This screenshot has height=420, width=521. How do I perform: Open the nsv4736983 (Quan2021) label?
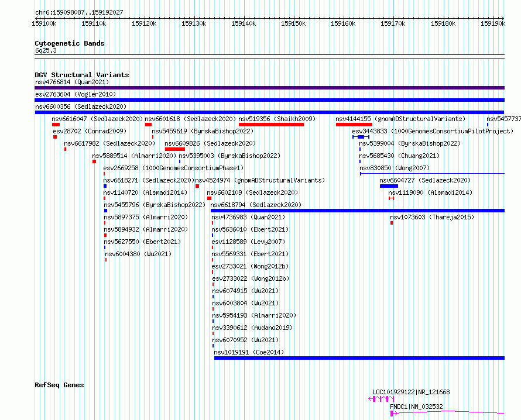coord(249,217)
